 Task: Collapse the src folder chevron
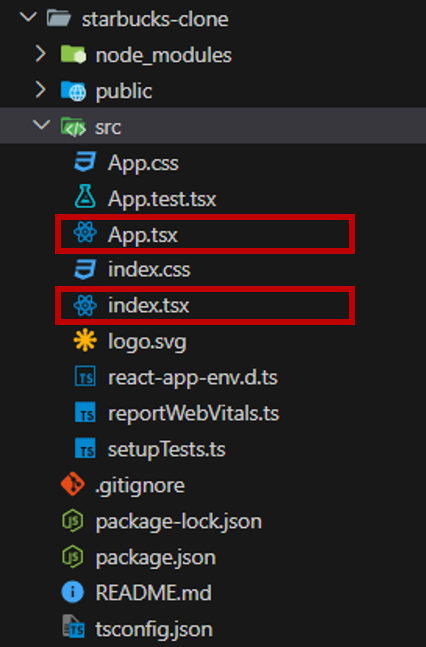[41, 125]
